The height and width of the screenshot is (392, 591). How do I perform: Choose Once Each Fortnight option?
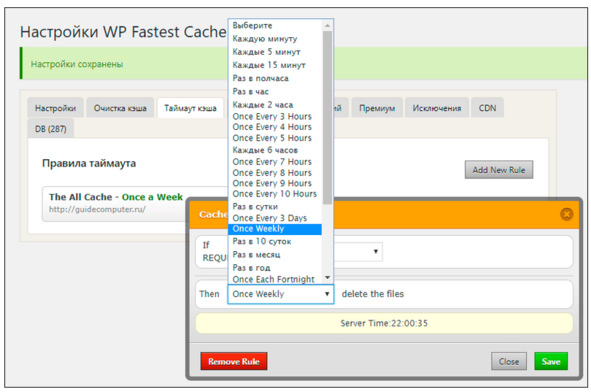coord(275,279)
